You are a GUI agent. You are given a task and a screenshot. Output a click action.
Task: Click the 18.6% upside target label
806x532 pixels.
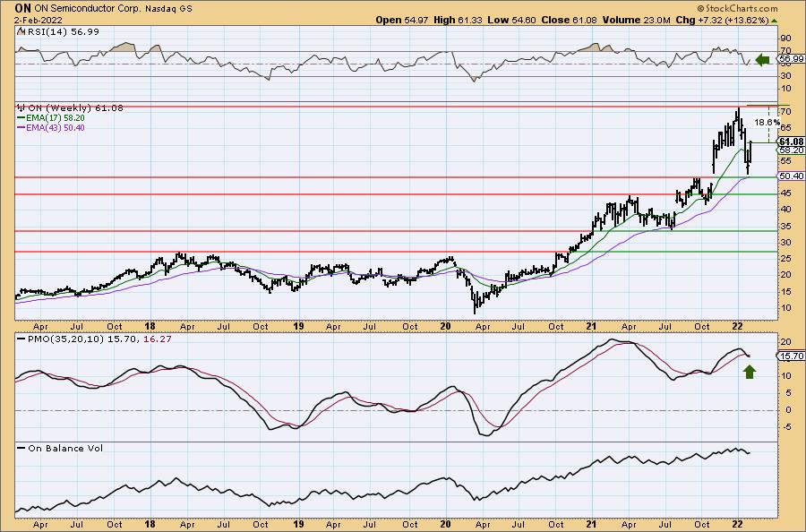(767, 123)
